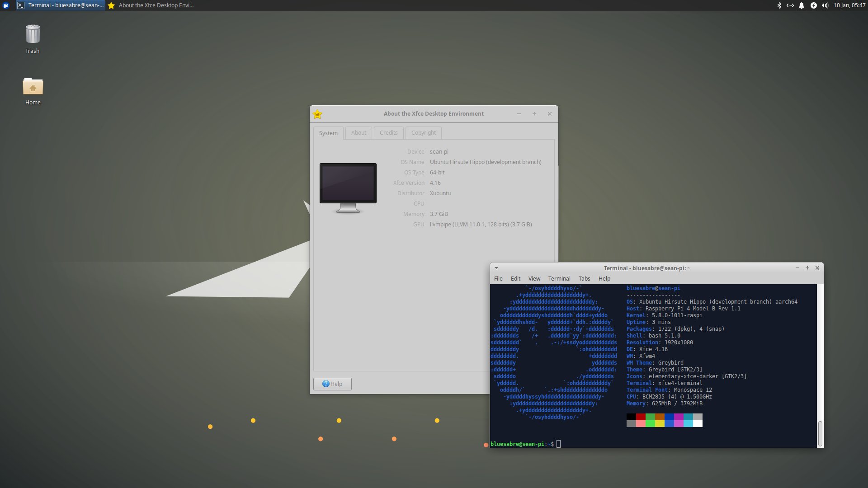Select the About tab
Viewport: 868px width, 488px height.
(x=359, y=133)
